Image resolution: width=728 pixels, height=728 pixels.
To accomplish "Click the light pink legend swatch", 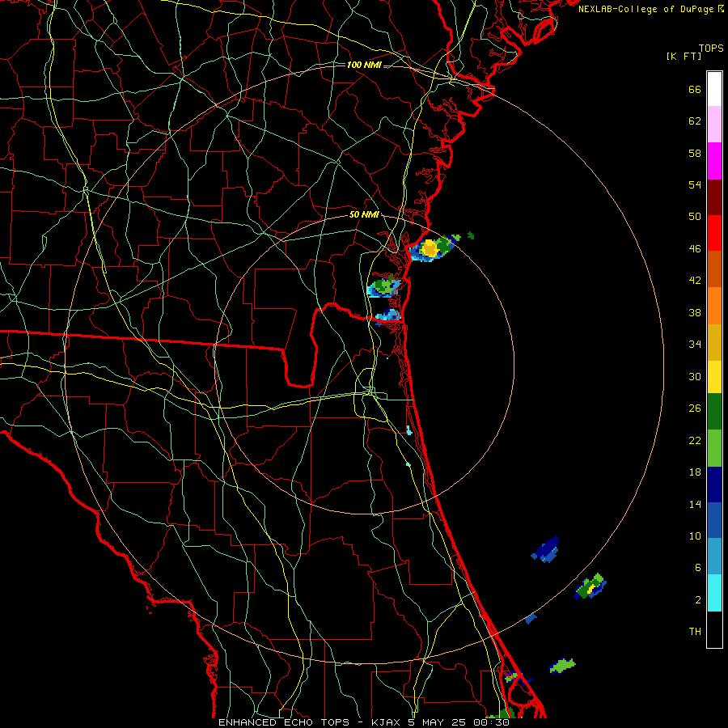I will click(x=714, y=125).
